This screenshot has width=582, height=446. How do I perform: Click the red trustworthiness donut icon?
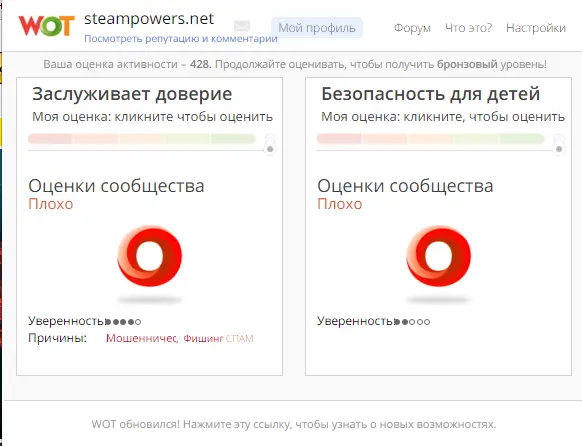150,256
